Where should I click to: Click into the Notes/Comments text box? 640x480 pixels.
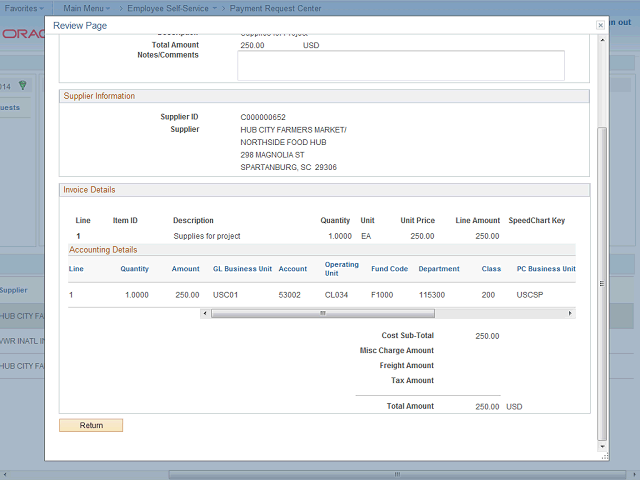(400, 65)
